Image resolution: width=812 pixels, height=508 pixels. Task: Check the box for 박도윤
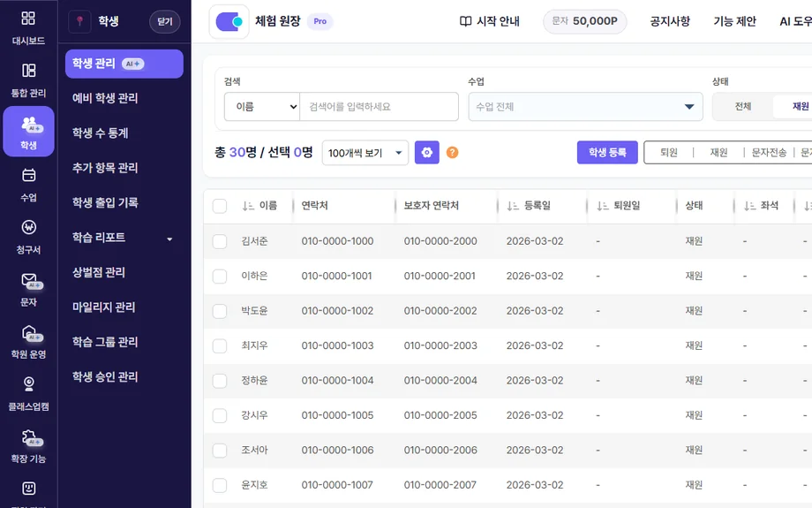[220, 310]
